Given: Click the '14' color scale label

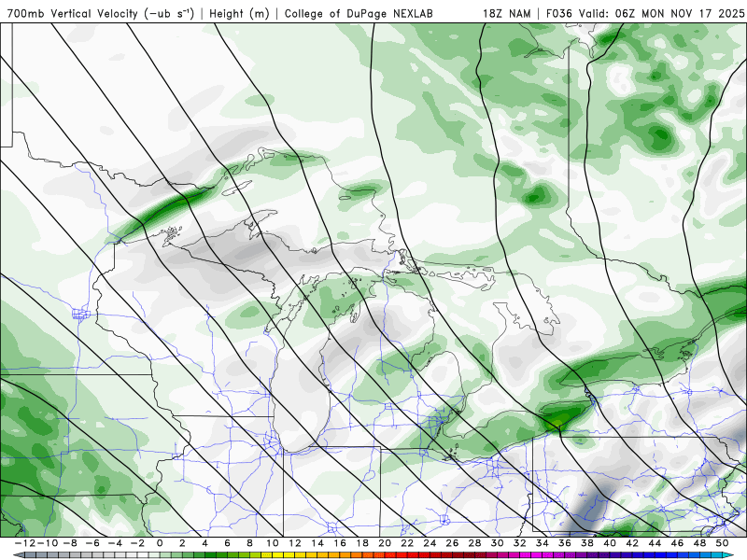Looking at the screenshot, I should click(317, 543).
